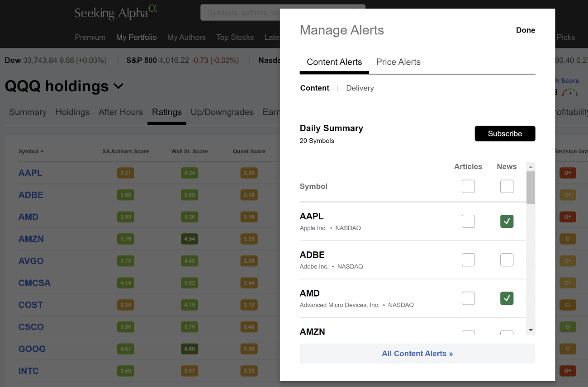588x387 pixels.
Task: Open the QQQ holdings portfolio dropdown
Action: [x=64, y=86]
